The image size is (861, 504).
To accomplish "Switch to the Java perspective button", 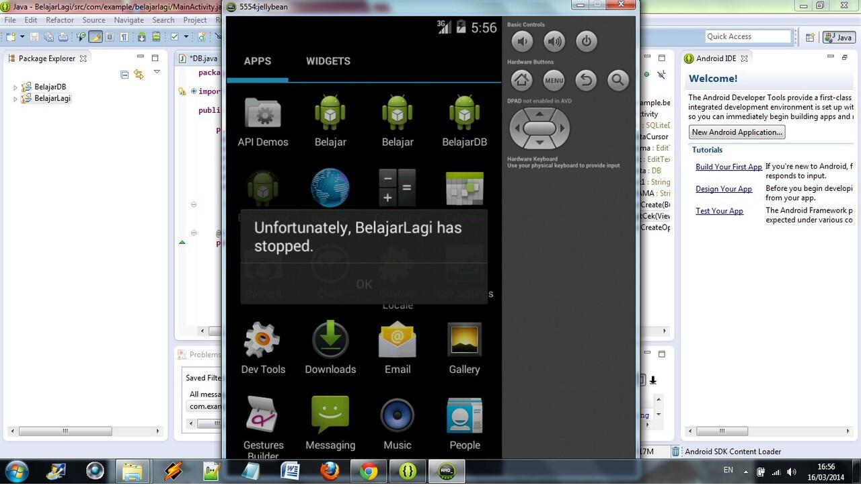I will coord(839,38).
